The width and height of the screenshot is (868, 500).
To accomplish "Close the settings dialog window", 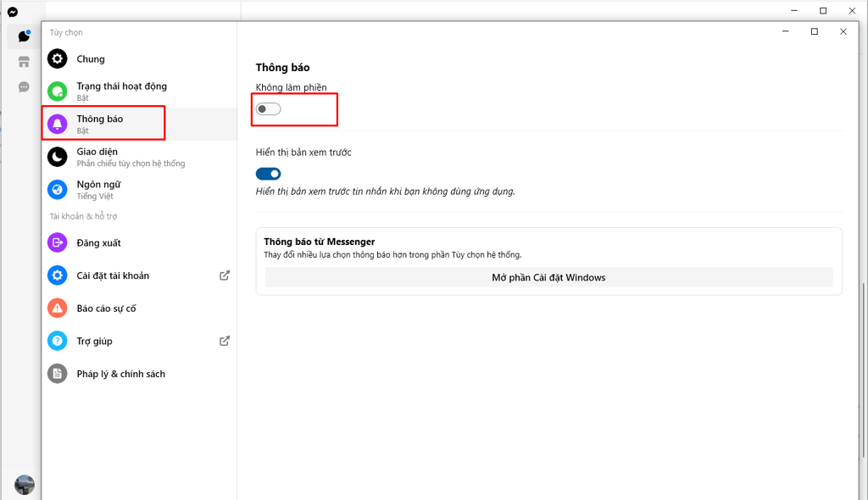I will [x=843, y=31].
